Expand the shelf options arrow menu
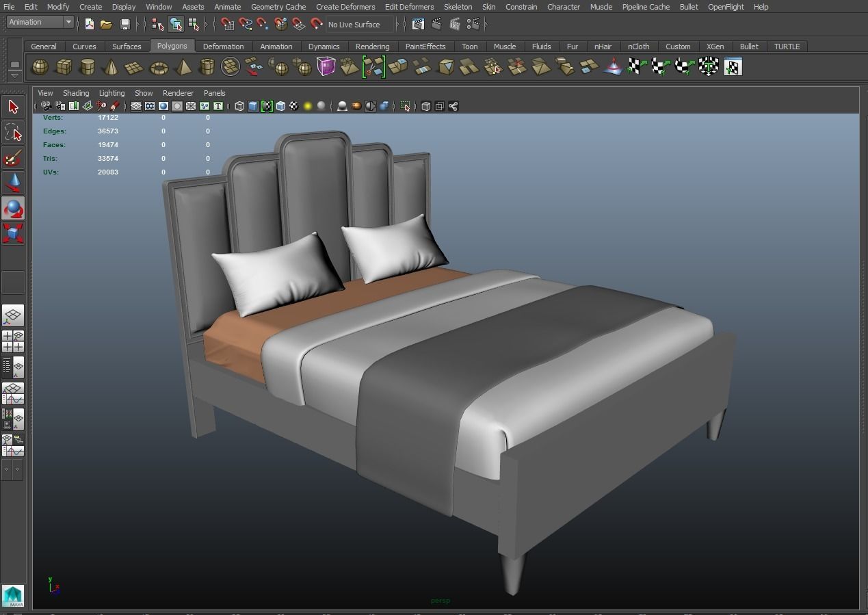Screen dimensions: 868x615 pyautogui.click(x=14, y=75)
